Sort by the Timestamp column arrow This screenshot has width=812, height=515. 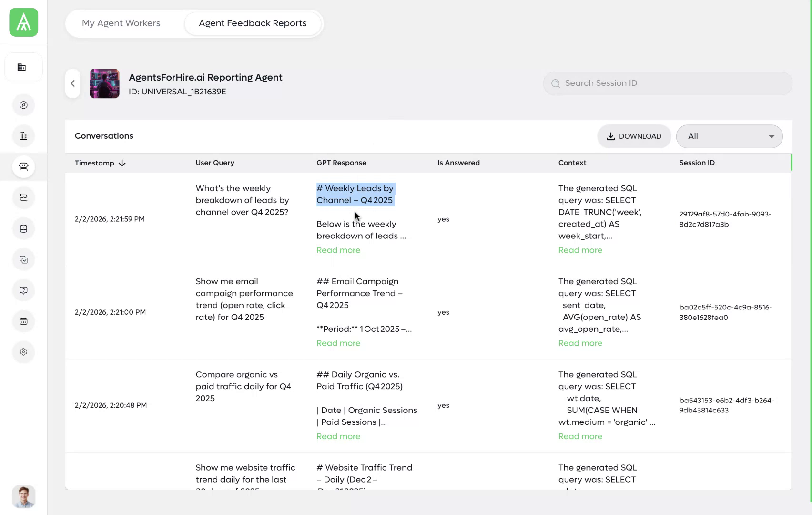[122, 163]
